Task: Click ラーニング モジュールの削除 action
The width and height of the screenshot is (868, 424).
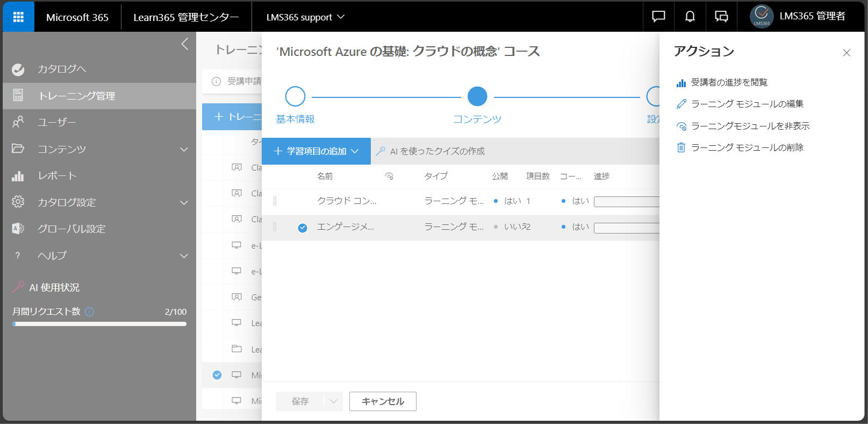Action: pyautogui.click(x=747, y=147)
